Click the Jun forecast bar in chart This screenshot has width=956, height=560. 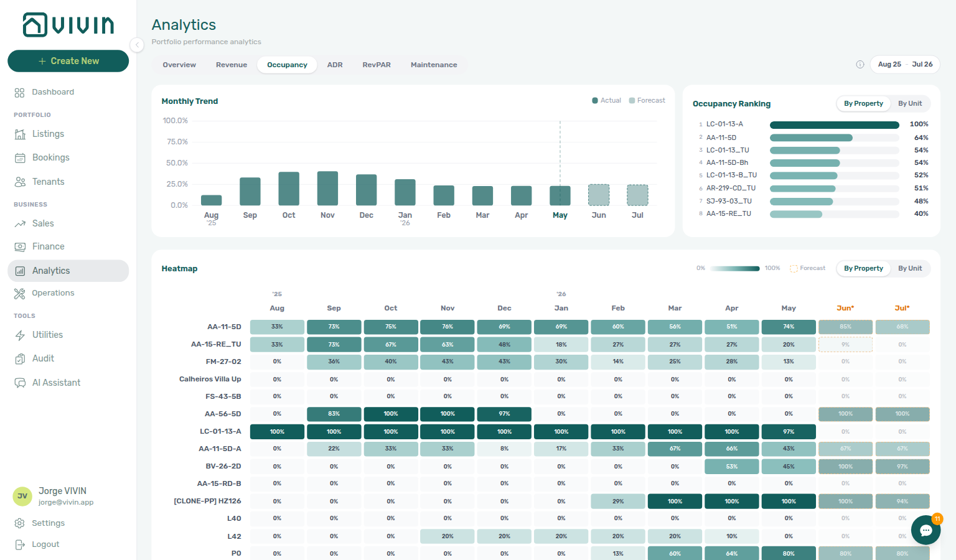point(599,195)
